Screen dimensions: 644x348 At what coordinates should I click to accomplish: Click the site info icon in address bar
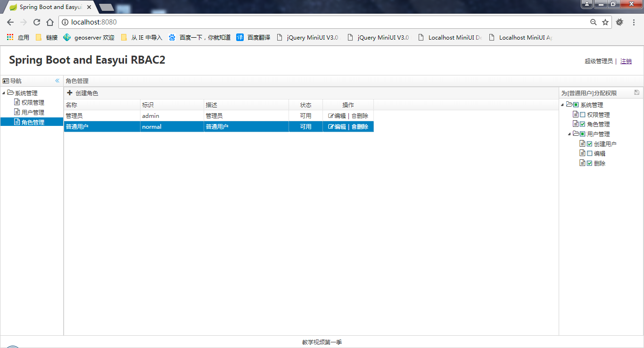(x=65, y=22)
